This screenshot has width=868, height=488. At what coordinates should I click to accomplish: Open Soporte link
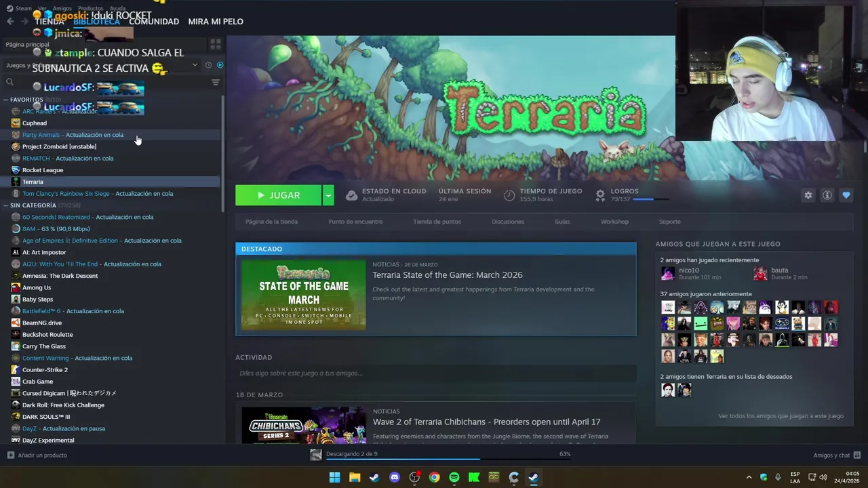[670, 222]
